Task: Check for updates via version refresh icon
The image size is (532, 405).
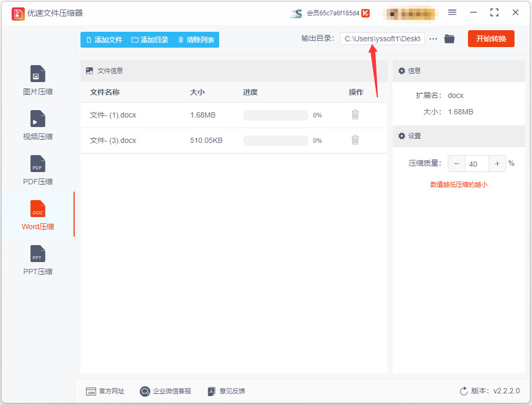Action: [x=464, y=391]
